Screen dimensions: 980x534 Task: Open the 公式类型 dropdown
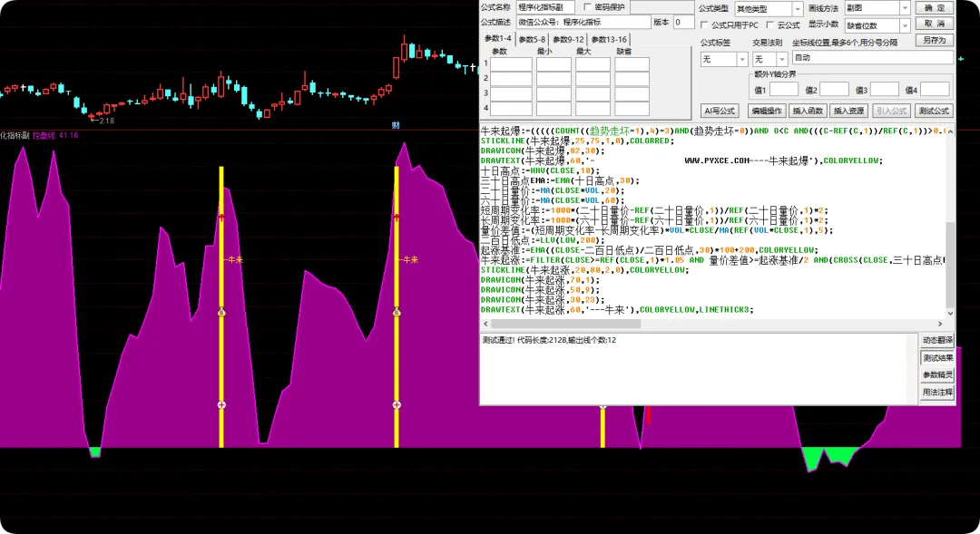click(797, 9)
